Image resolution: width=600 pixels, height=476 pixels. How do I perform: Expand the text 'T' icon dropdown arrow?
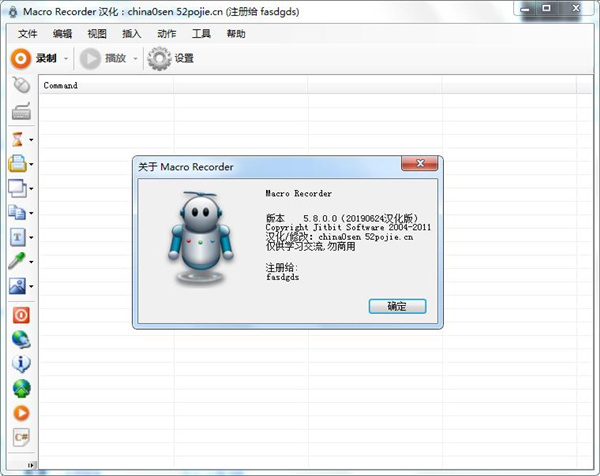click(x=31, y=238)
